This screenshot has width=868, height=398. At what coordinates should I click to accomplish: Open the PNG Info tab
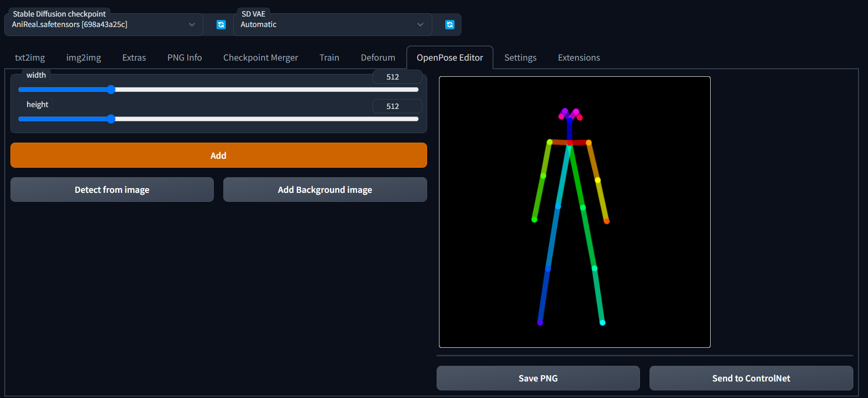[184, 57]
